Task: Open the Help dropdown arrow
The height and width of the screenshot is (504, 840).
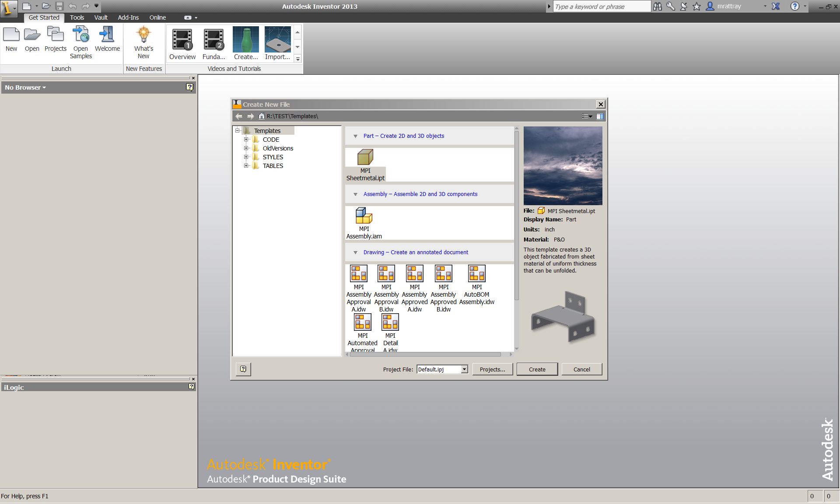Action: coord(805,6)
